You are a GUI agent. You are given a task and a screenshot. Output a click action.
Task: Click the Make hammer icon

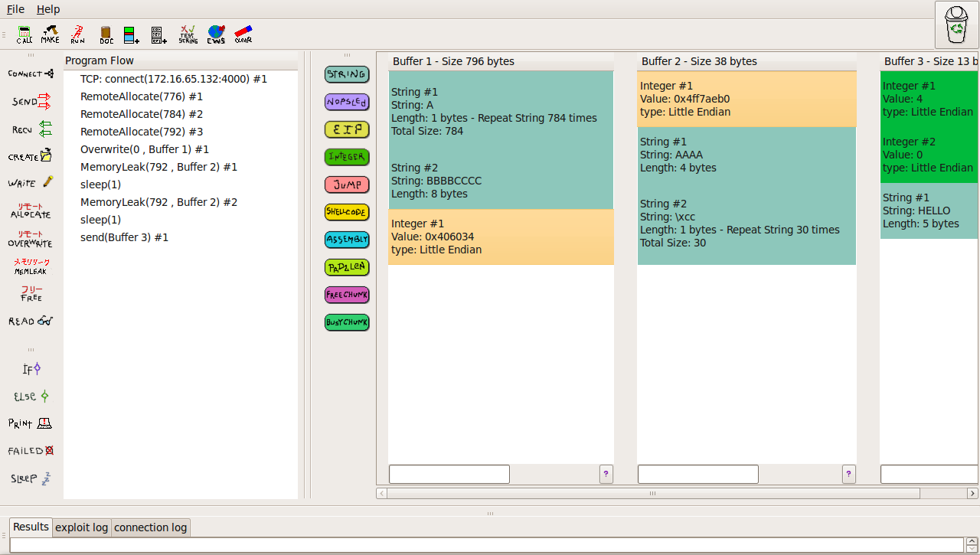pos(51,34)
